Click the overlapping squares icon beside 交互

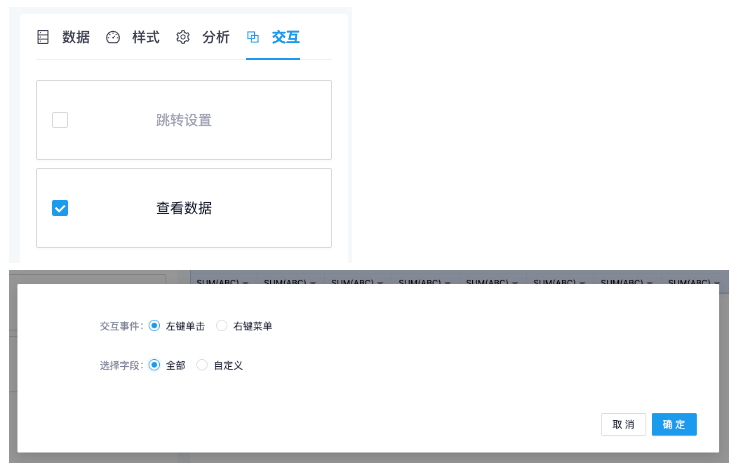click(x=253, y=37)
